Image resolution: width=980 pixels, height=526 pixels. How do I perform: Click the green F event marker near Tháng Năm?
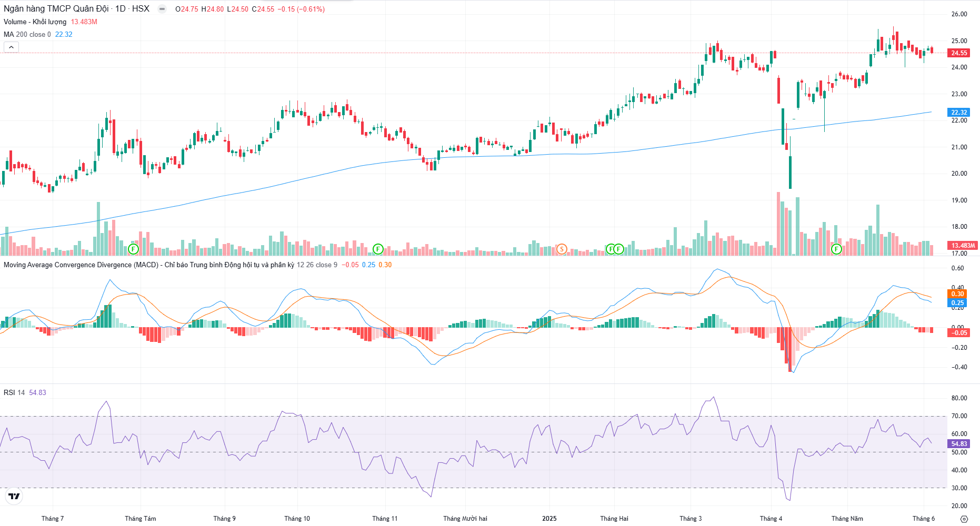tap(836, 249)
